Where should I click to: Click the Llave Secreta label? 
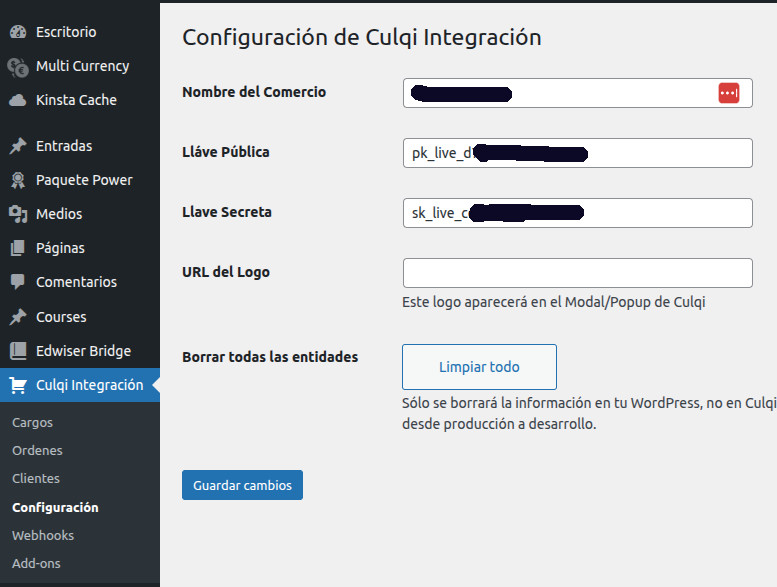click(x=227, y=212)
